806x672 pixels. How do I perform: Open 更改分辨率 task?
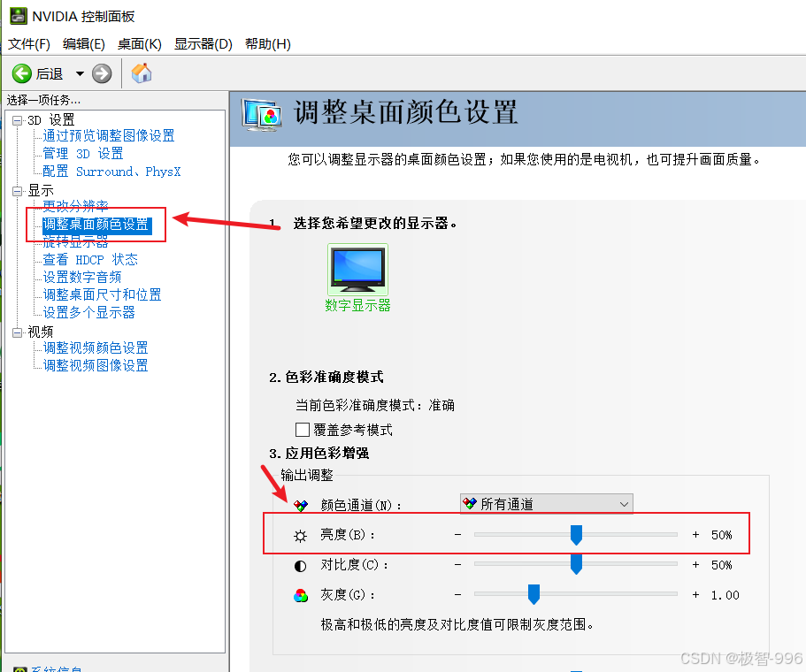[x=75, y=206]
